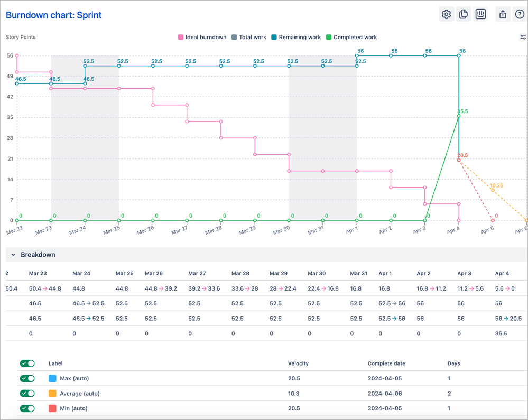The height and width of the screenshot is (420, 528).
Task: Toggle the Total work legend entry
Action: click(235, 38)
